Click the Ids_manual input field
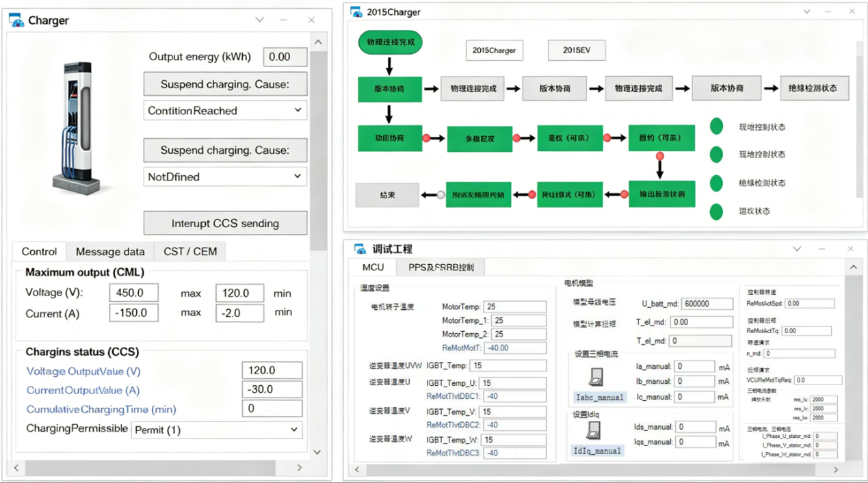The width and height of the screenshot is (868, 483). pos(694,428)
